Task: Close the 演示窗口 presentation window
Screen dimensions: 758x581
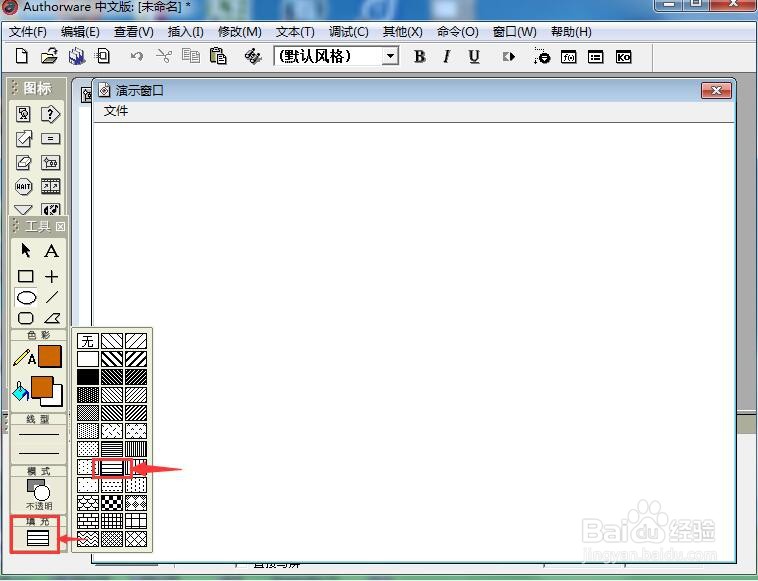Action: pyautogui.click(x=716, y=90)
